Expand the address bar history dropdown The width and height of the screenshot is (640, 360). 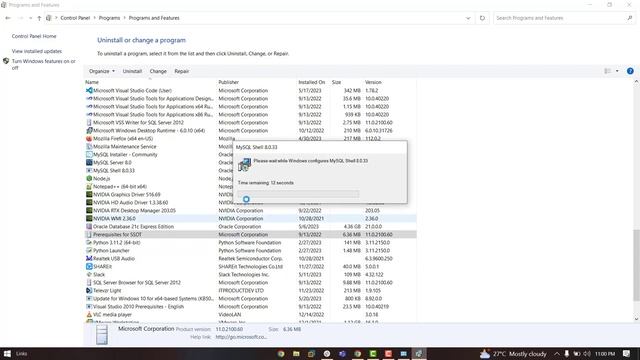pyautogui.click(x=468, y=18)
